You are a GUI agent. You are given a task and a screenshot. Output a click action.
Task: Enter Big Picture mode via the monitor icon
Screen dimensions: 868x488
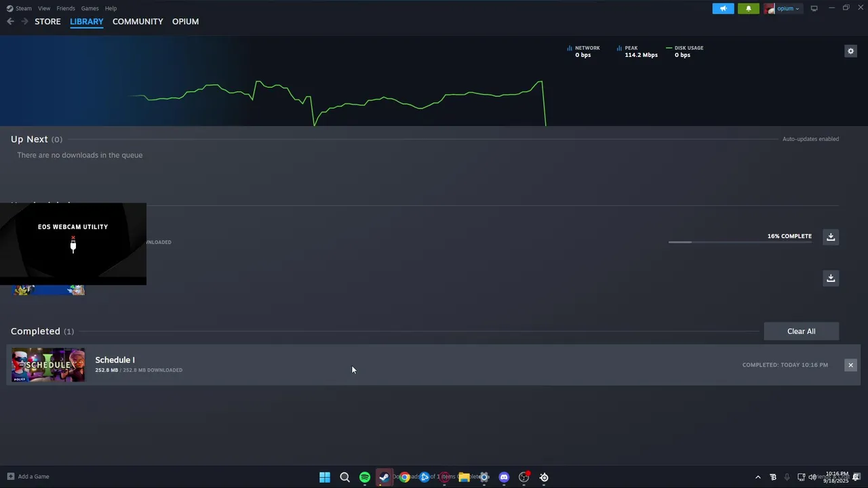tap(814, 8)
